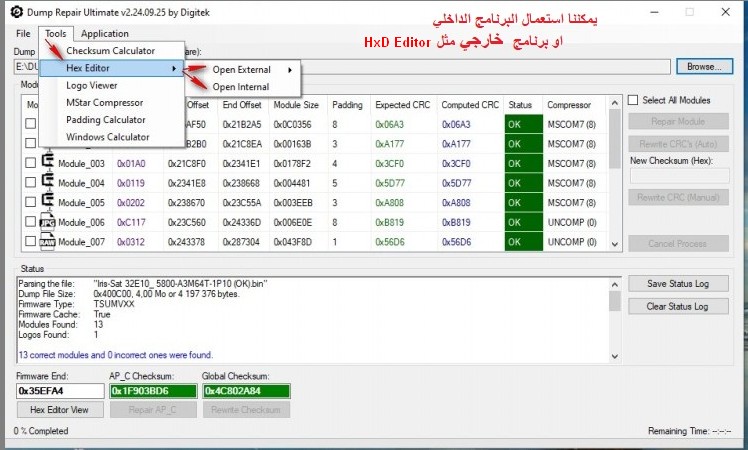Image resolution: width=748 pixels, height=450 pixels.
Task: Click Module_004 ID value 0x0119
Action: point(131,183)
